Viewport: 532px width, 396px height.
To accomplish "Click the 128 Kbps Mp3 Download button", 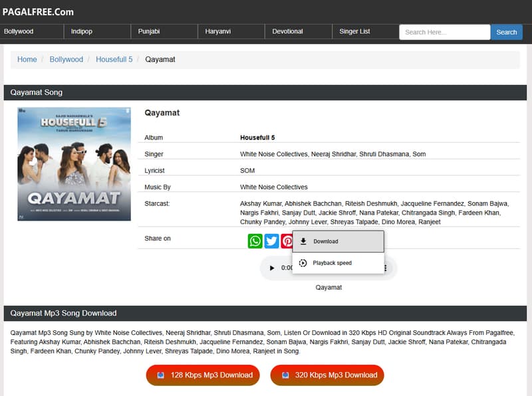I will (x=203, y=375).
